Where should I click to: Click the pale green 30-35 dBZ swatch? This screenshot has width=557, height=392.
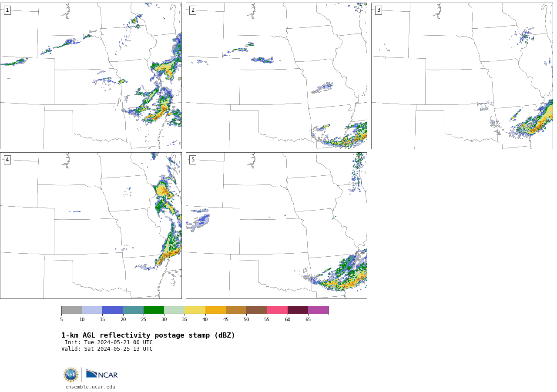point(174,310)
